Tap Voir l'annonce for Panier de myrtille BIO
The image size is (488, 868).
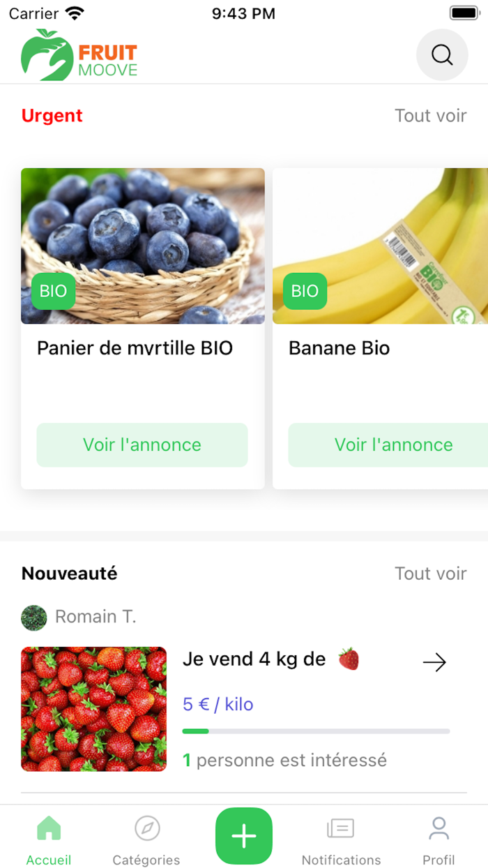click(142, 444)
